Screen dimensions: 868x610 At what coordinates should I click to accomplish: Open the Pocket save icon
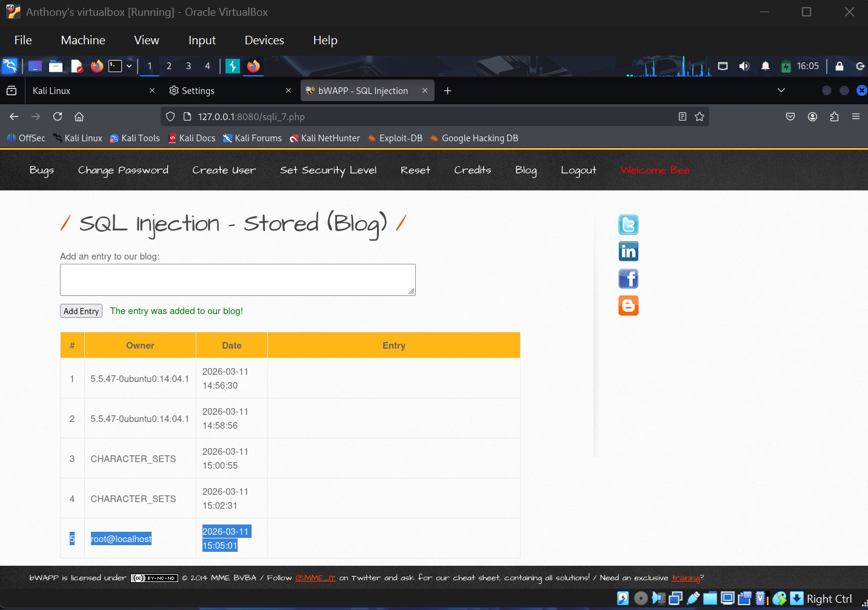tap(790, 116)
